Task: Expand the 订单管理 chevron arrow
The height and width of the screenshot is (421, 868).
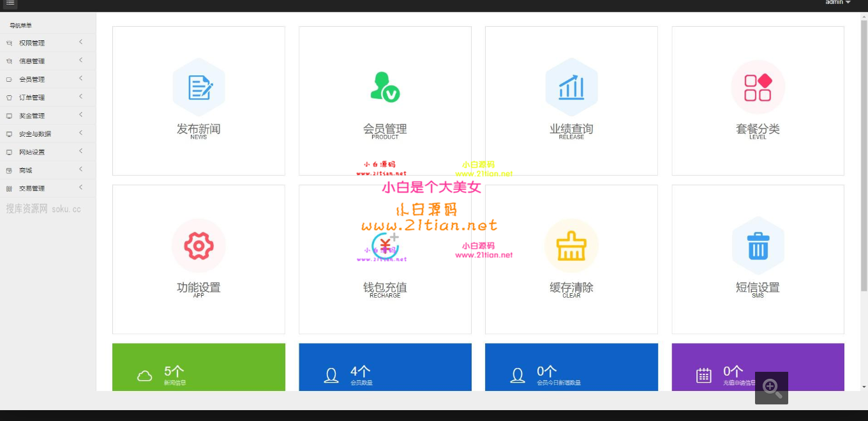Action: point(81,96)
